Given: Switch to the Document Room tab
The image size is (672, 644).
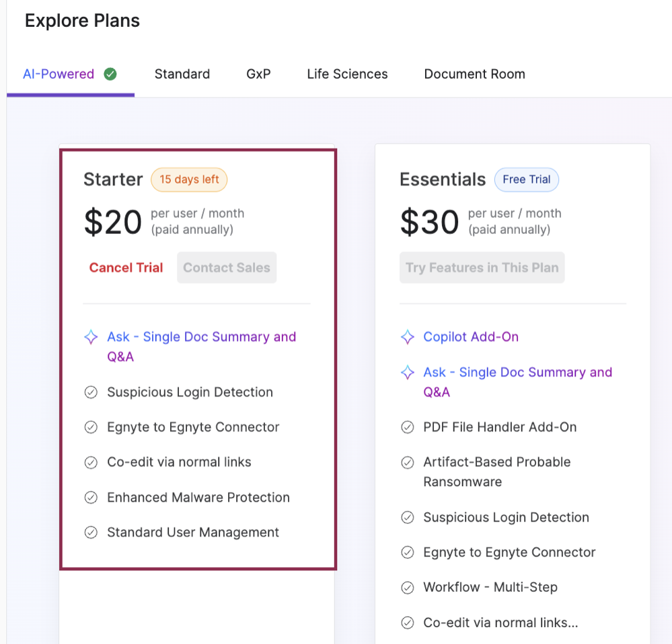Looking at the screenshot, I should [x=474, y=74].
